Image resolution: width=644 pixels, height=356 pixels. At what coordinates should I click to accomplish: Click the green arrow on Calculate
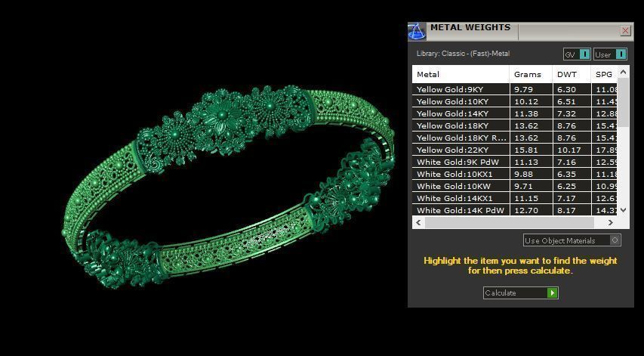(x=553, y=293)
